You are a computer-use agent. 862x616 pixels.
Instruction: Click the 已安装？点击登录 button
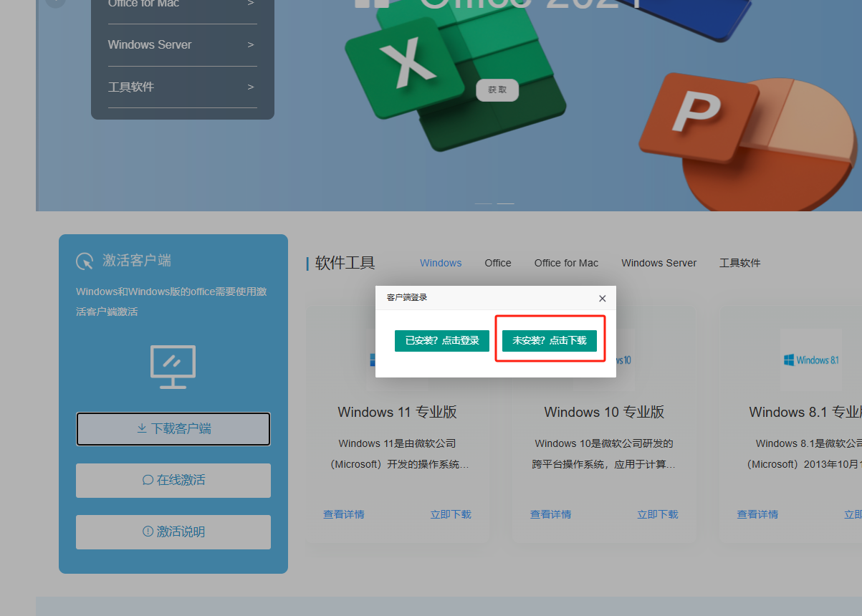442,341
